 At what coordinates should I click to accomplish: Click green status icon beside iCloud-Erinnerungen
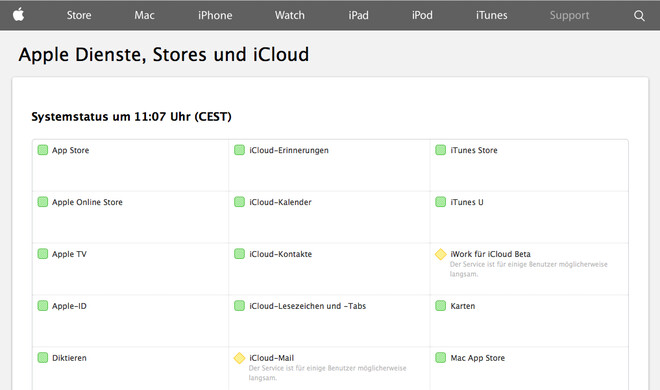click(x=240, y=150)
